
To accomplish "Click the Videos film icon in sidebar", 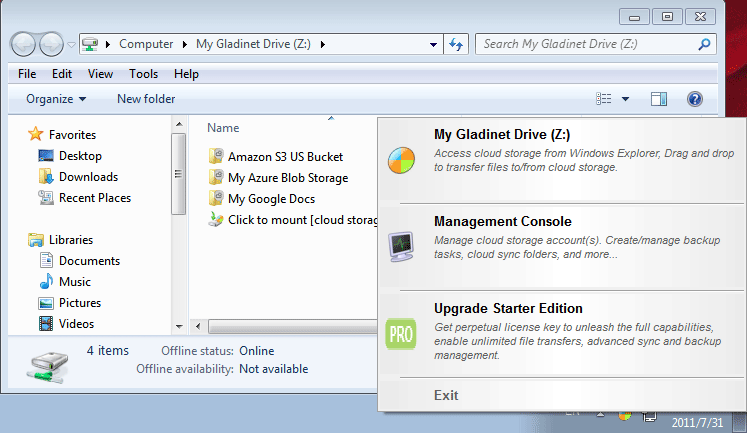I will coord(46,324).
